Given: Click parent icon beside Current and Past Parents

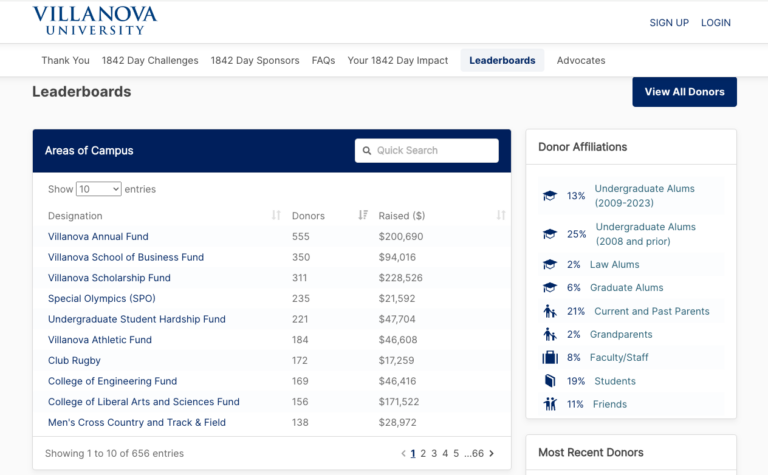Looking at the screenshot, I should [x=550, y=311].
